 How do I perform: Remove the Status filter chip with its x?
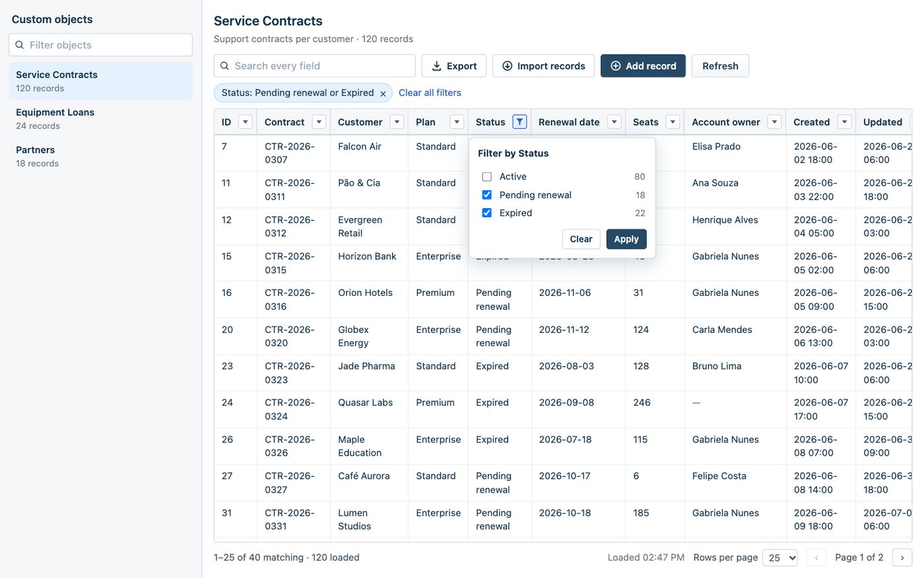click(x=383, y=94)
